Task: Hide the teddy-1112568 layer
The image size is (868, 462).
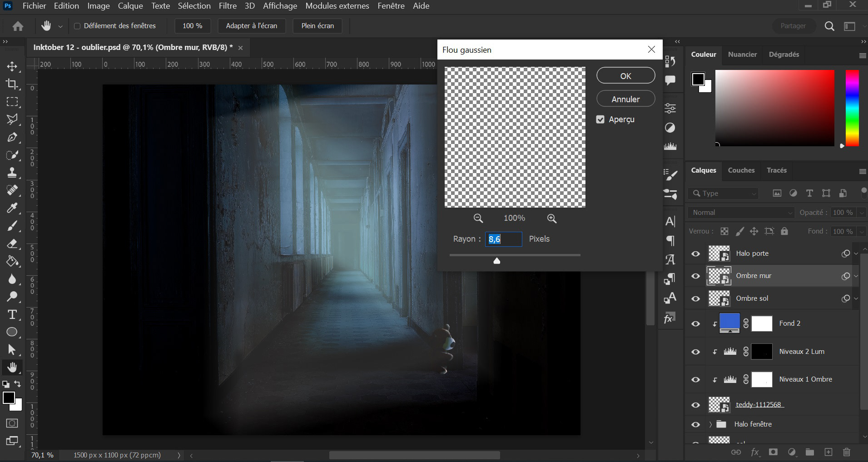Action: pos(695,405)
